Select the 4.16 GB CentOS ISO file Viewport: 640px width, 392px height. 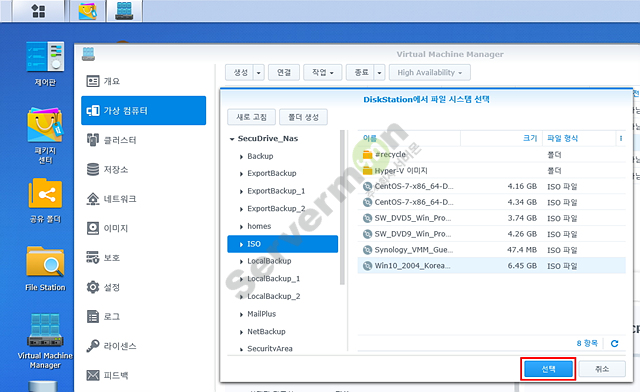[491, 186]
